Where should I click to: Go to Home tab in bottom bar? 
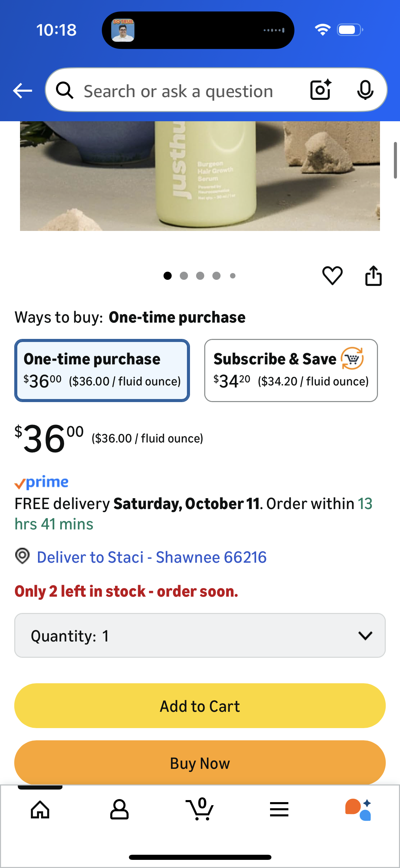click(40, 810)
